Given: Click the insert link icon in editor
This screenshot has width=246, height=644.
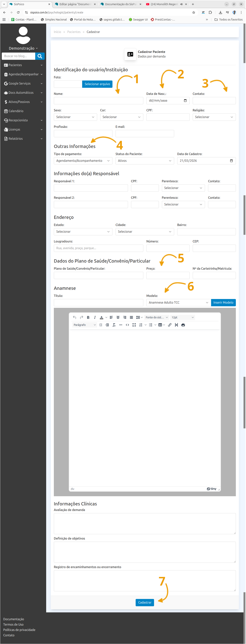Looking at the screenshot, I should 170,325.
